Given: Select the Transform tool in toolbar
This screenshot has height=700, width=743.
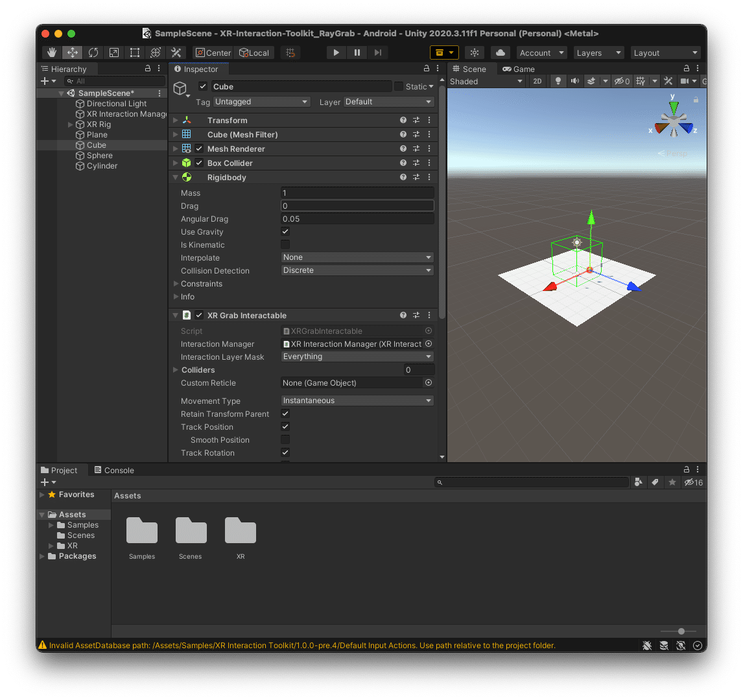Looking at the screenshot, I should pyautogui.click(x=156, y=52).
